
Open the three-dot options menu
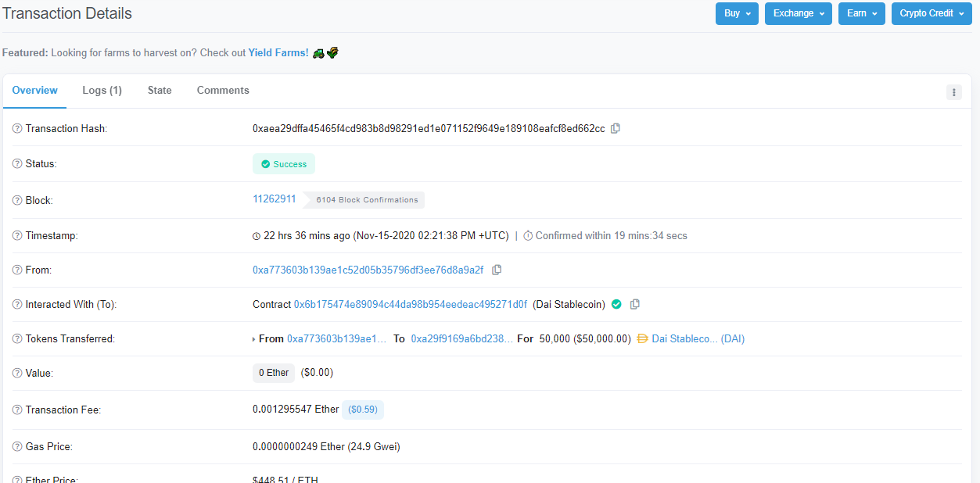pos(953,92)
